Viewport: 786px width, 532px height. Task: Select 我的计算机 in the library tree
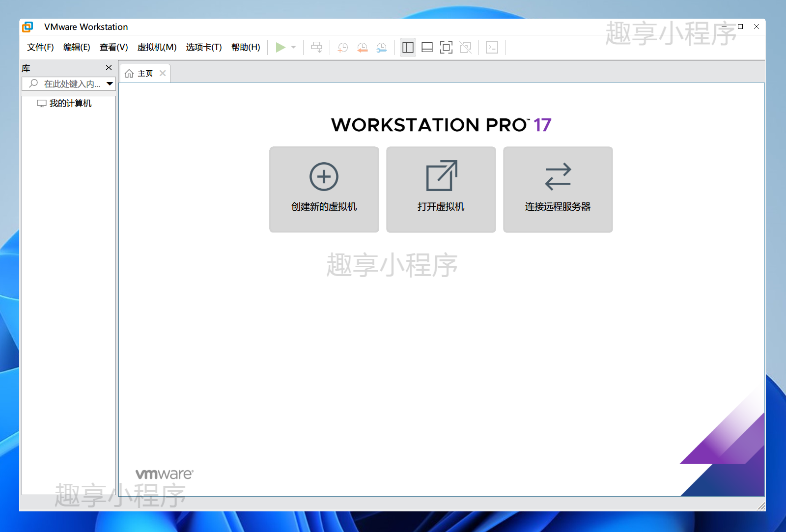[64, 103]
